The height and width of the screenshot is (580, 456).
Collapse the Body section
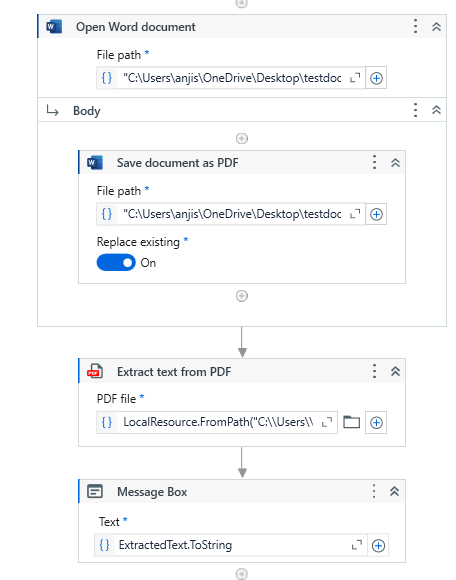point(436,110)
